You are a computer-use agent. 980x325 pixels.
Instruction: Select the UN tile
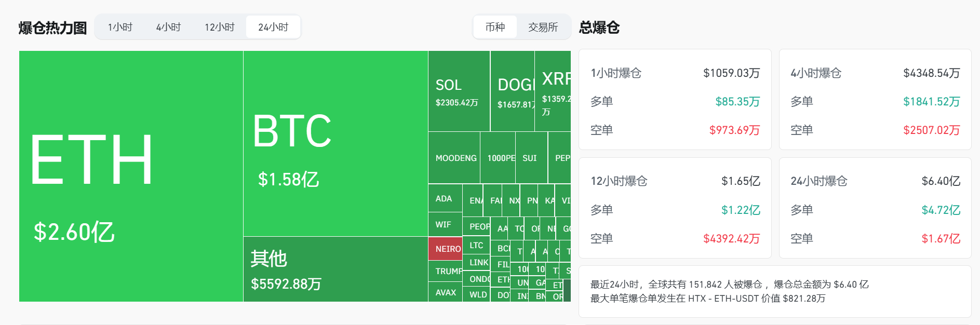[520, 282]
